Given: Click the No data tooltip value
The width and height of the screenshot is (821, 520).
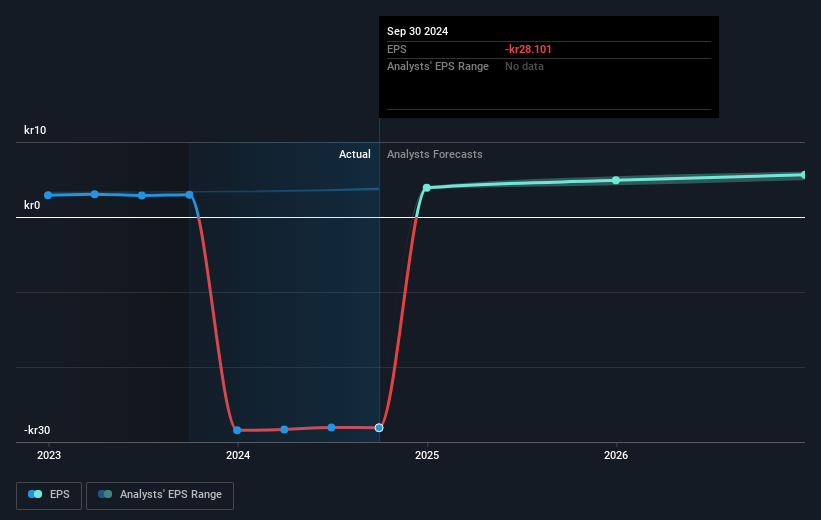Looking at the screenshot, I should pos(524,67).
